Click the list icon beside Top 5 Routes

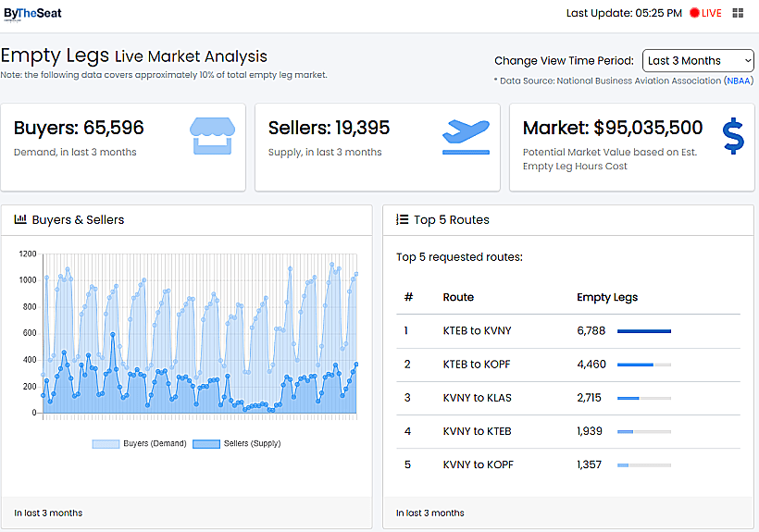(x=402, y=219)
